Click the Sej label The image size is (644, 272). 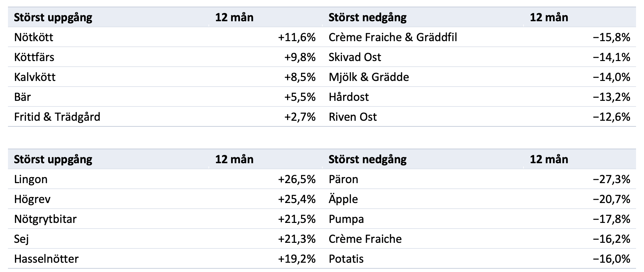click(x=21, y=239)
